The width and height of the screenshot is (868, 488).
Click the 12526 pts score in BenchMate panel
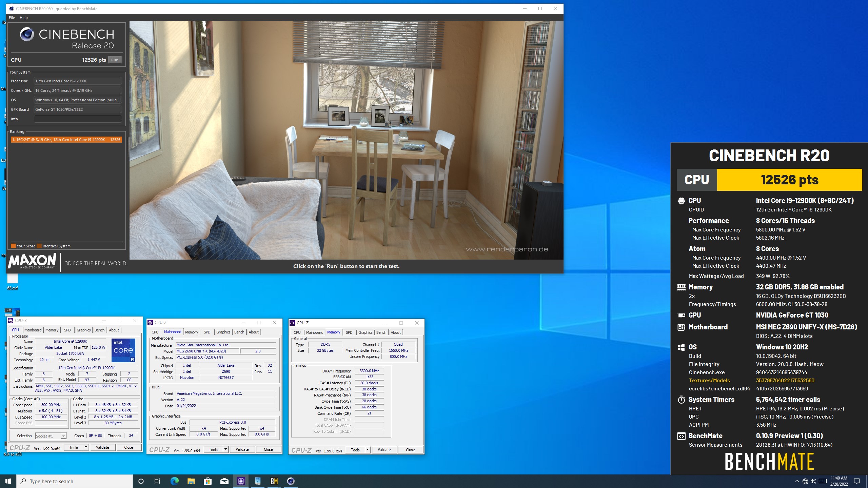pyautogui.click(x=789, y=180)
